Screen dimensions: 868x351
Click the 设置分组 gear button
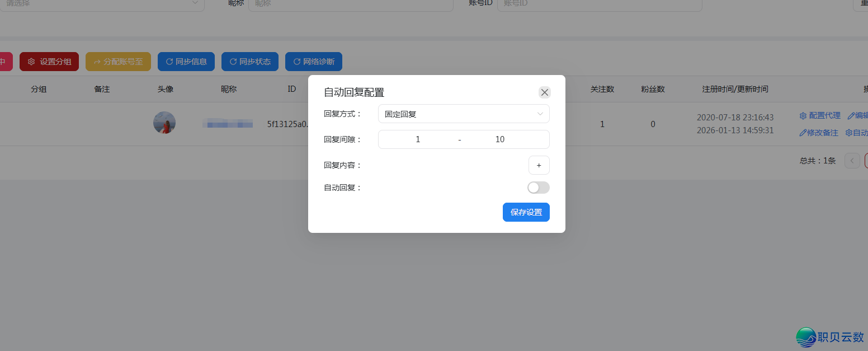pyautogui.click(x=49, y=62)
